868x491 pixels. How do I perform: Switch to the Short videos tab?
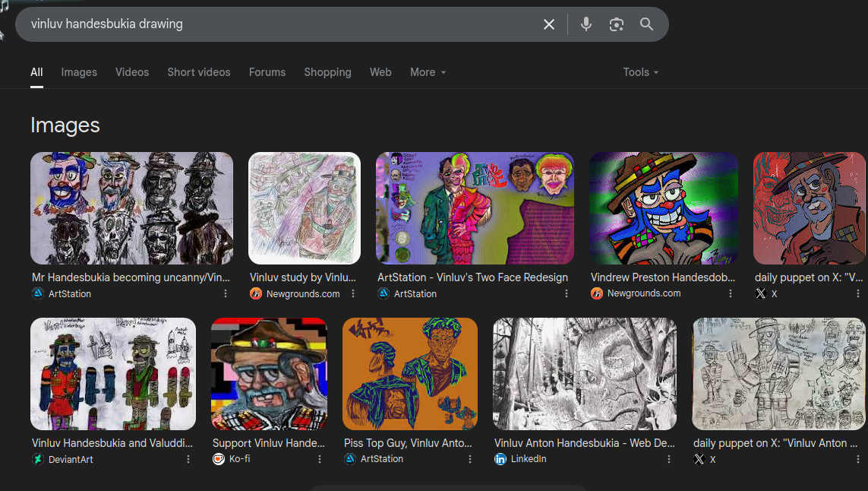click(x=199, y=72)
